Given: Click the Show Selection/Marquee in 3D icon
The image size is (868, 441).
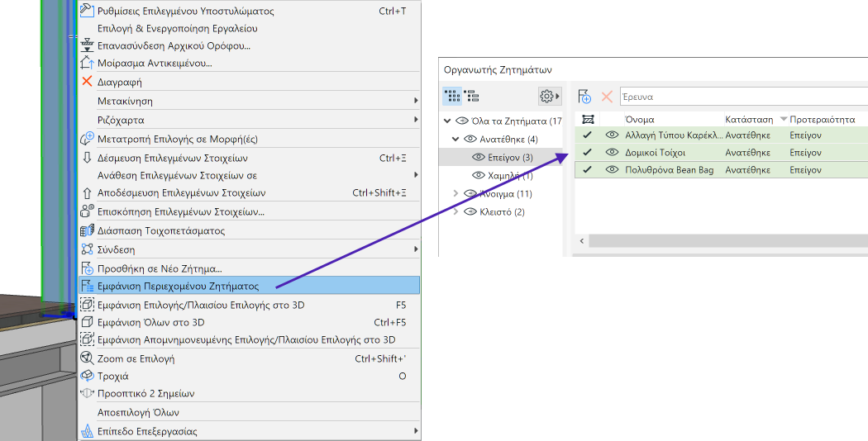Looking at the screenshot, I should tap(87, 305).
